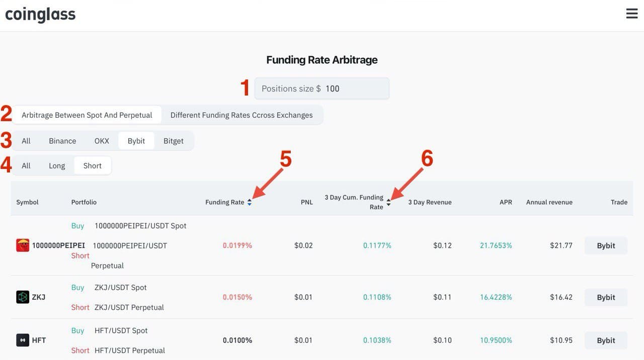
Task: Click the Positions size input field
Action: (x=322, y=88)
